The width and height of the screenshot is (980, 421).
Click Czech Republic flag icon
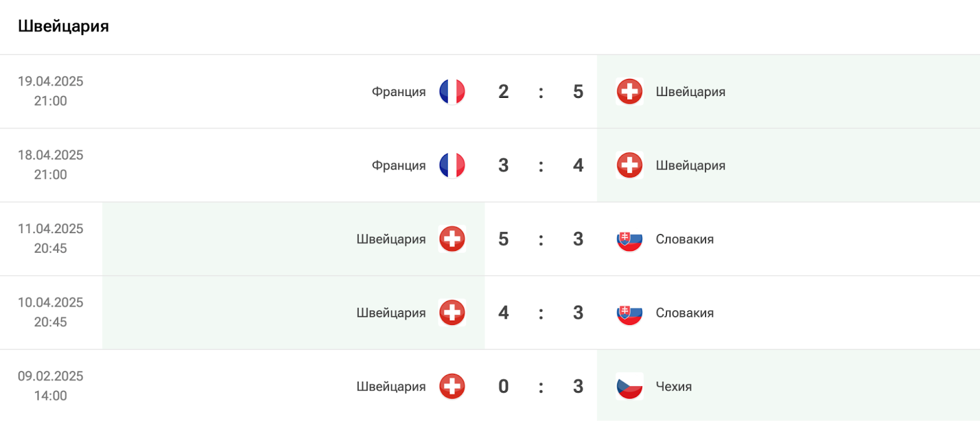(629, 387)
